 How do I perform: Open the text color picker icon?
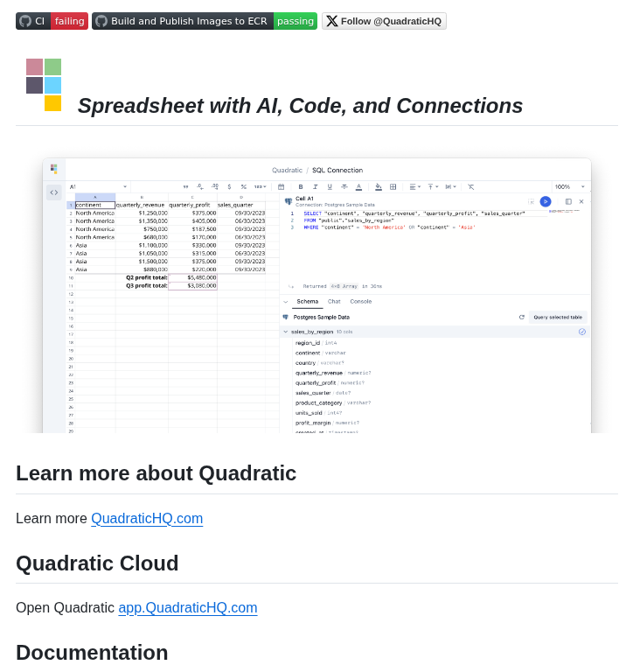pyautogui.click(x=358, y=187)
